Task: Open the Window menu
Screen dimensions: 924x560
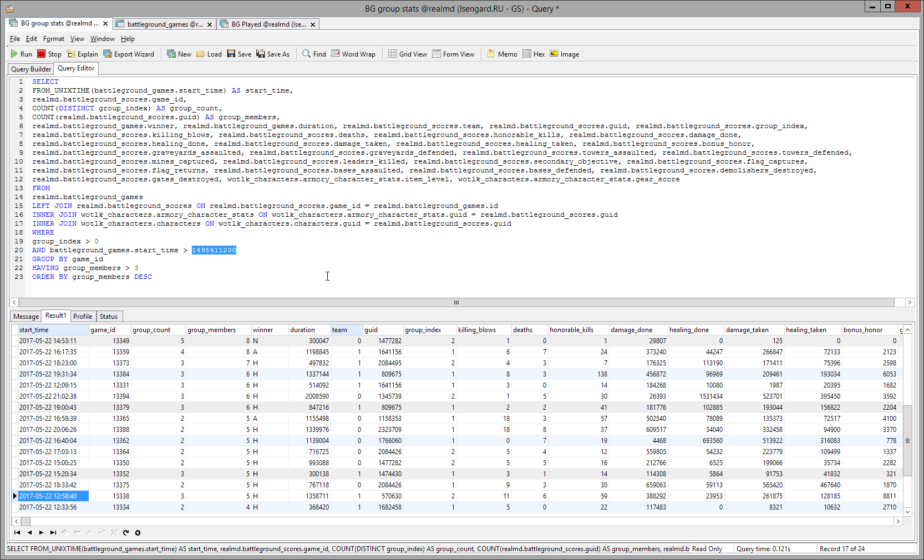Action: [x=103, y=39]
